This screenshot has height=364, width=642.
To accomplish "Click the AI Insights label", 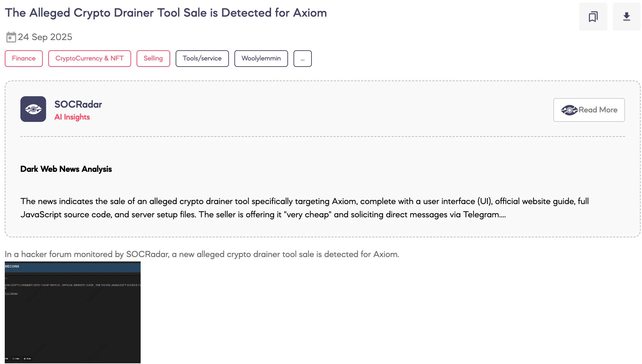I will [x=72, y=117].
